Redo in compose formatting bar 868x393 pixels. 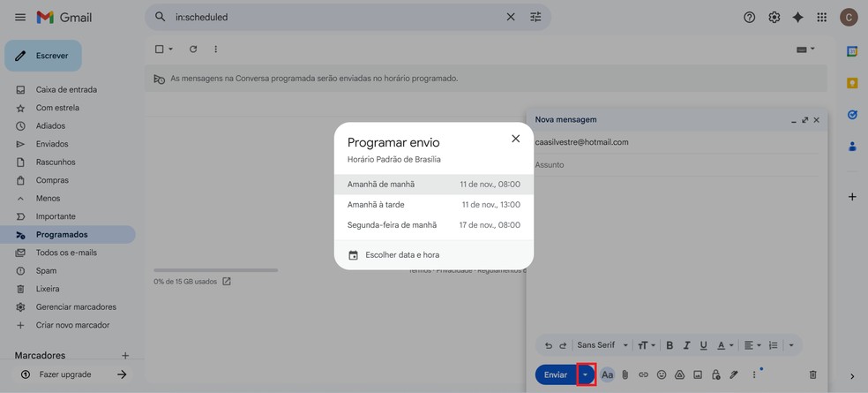(x=563, y=345)
